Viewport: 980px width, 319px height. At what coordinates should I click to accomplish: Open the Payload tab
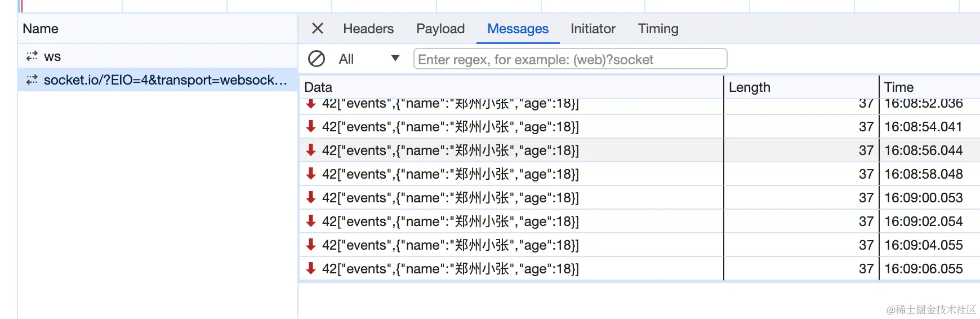coord(440,29)
